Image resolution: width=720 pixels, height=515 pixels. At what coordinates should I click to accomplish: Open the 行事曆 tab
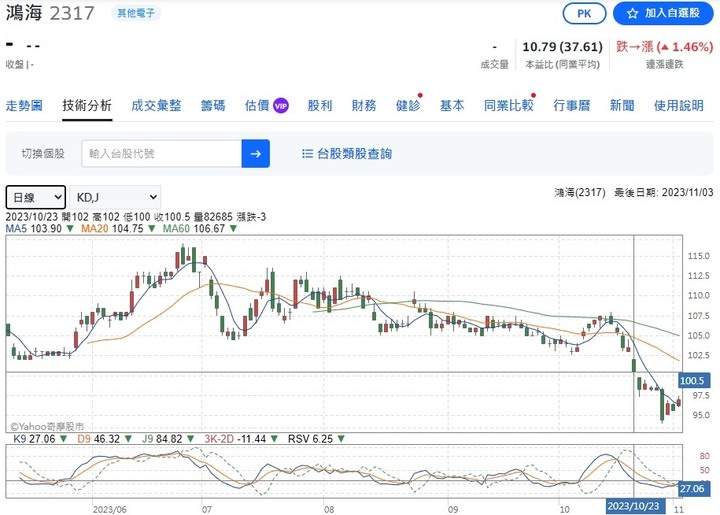coord(572,106)
